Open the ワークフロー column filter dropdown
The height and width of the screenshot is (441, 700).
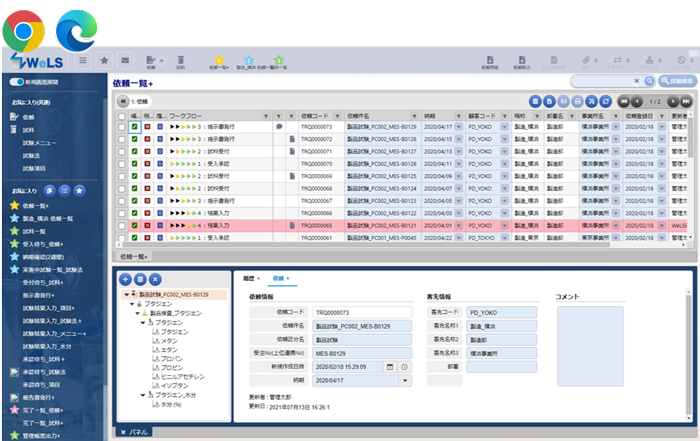click(266, 116)
